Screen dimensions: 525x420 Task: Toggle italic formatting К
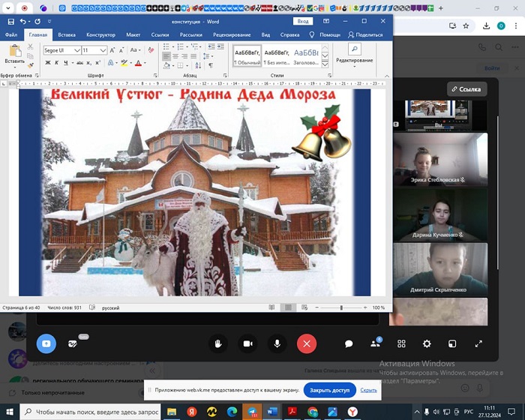point(56,63)
